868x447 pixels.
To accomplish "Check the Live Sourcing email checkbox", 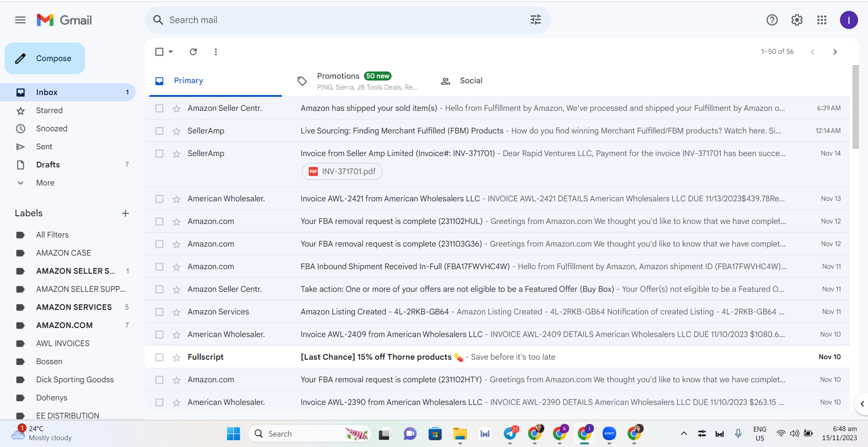I will [159, 131].
